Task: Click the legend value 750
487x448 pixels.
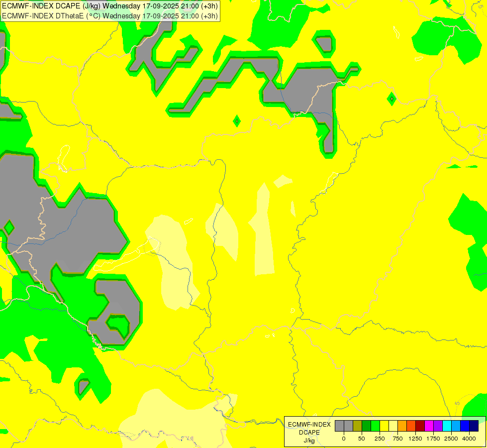Action: [397, 439]
